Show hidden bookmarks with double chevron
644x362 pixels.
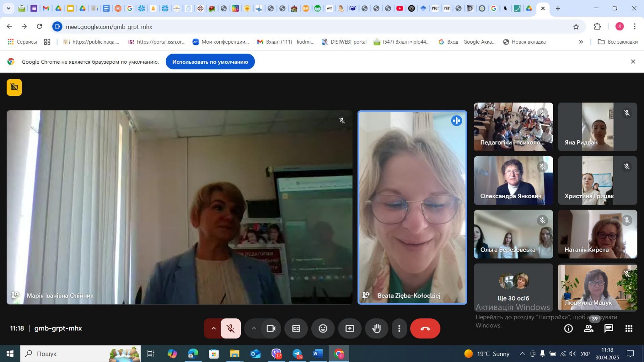[x=581, y=42]
